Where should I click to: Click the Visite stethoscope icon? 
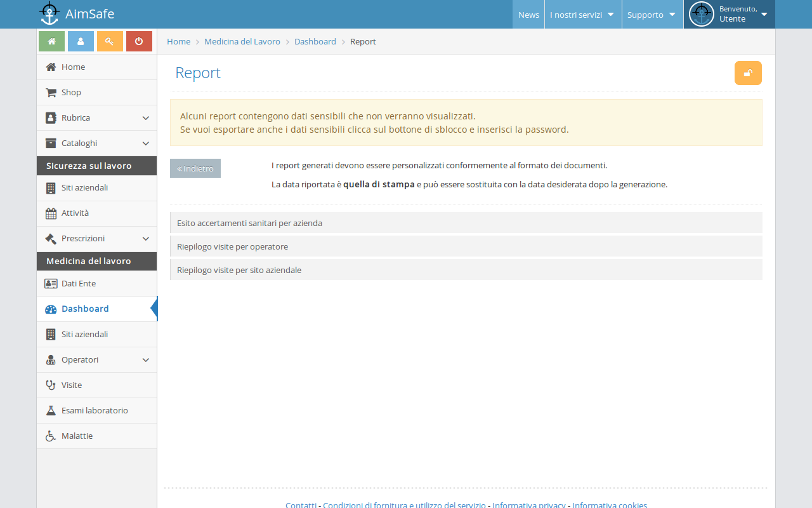(51, 385)
